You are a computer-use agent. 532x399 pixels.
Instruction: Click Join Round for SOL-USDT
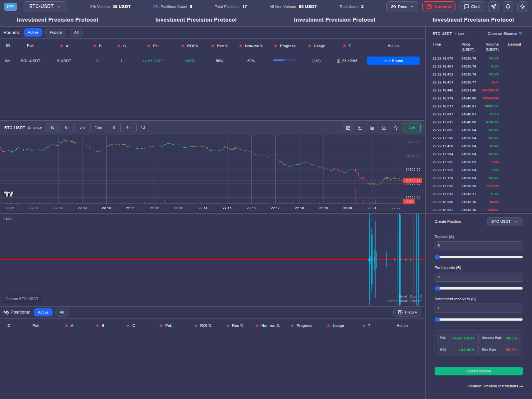(x=393, y=61)
